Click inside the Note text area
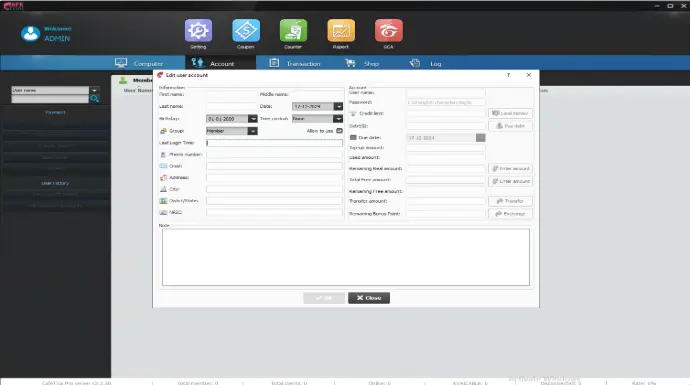The width and height of the screenshot is (690, 385). (345, 257)
